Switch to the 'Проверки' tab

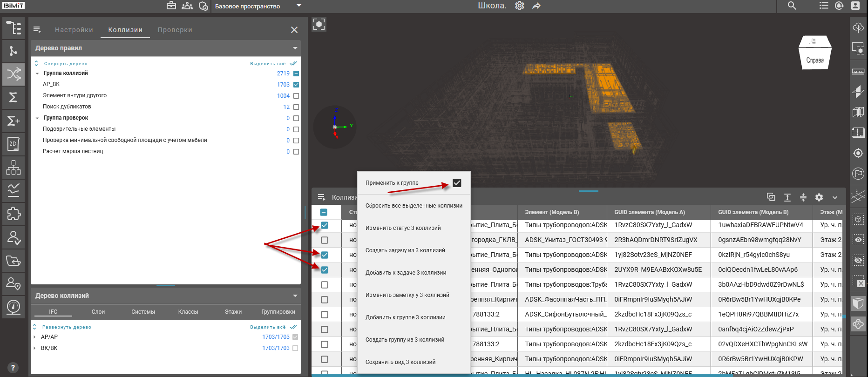pyautogui.click(x=175, y=30)
